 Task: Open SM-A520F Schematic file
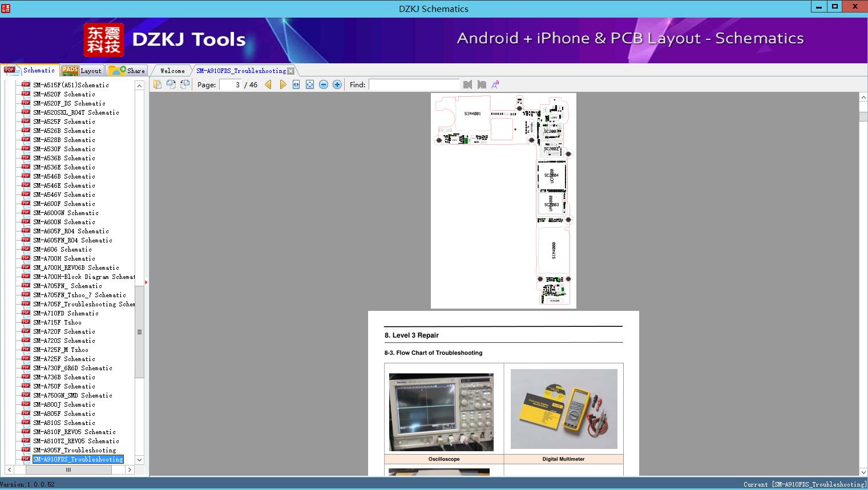(64, 94)
